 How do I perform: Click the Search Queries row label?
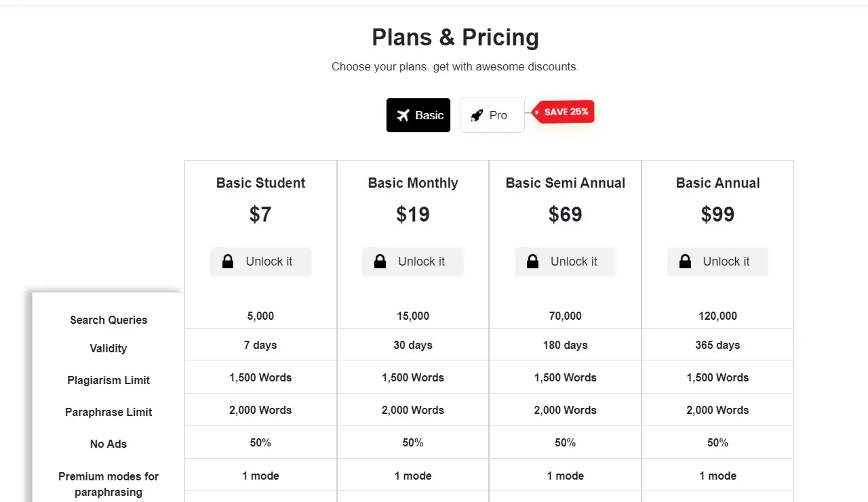pyautogui.click(x=108, y=320)
